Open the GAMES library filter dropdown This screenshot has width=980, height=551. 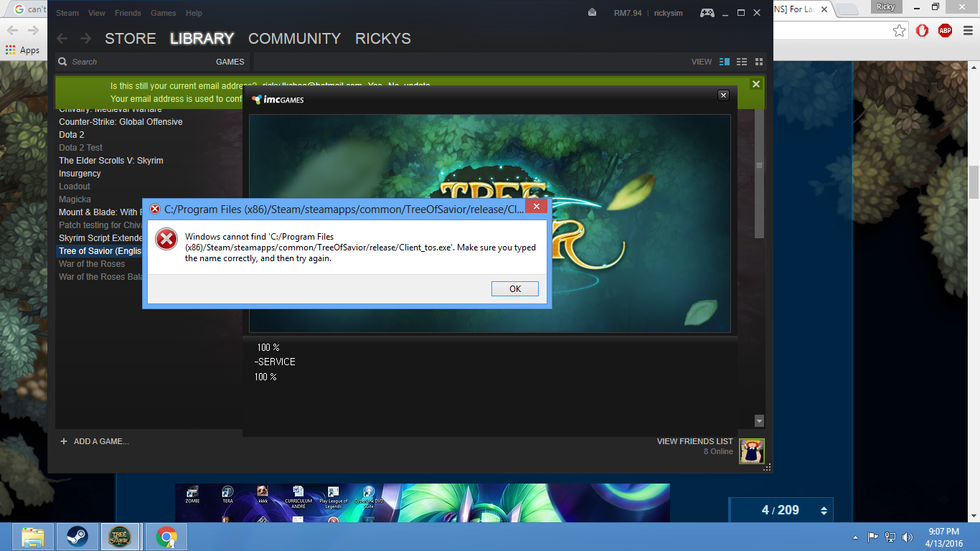pos(230,62)
